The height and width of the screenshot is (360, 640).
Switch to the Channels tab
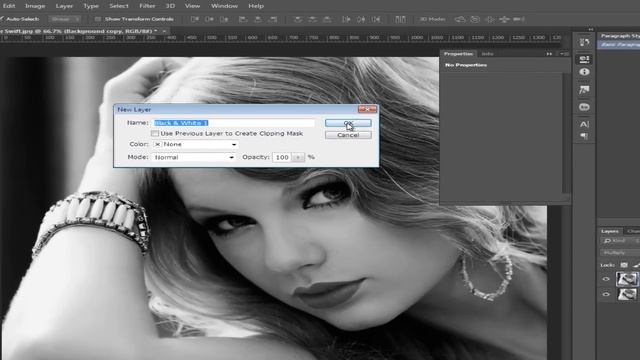point(633,231)
